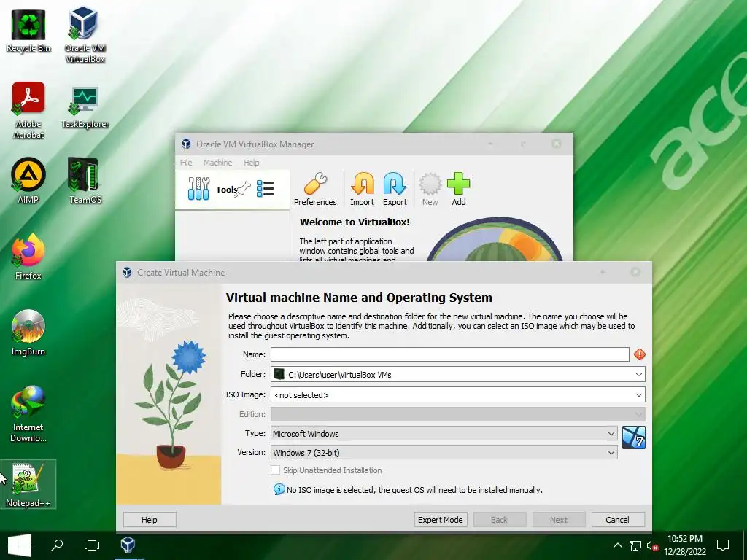Image resolution: width=747 pixels, height=560 pixels.
Task: Open the Machine menu in VirtualBox Manager
Action: pyautogui.click(x=217, y=163)
